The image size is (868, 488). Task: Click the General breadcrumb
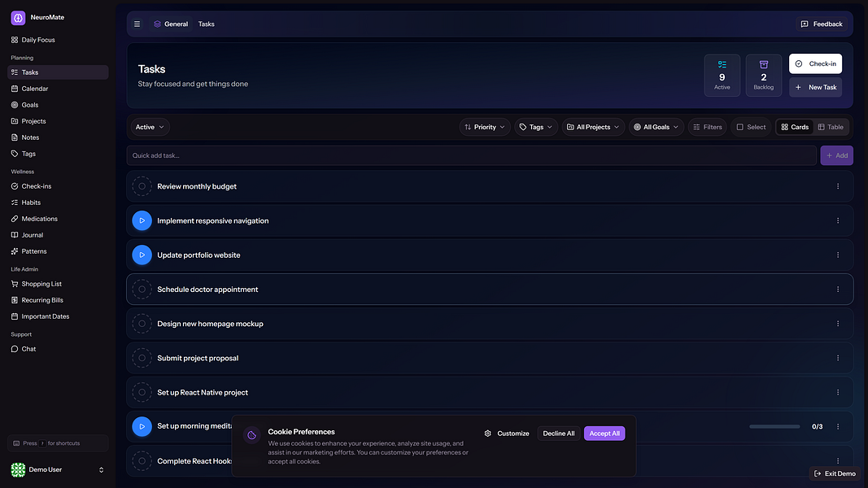[x=171, y=24]
